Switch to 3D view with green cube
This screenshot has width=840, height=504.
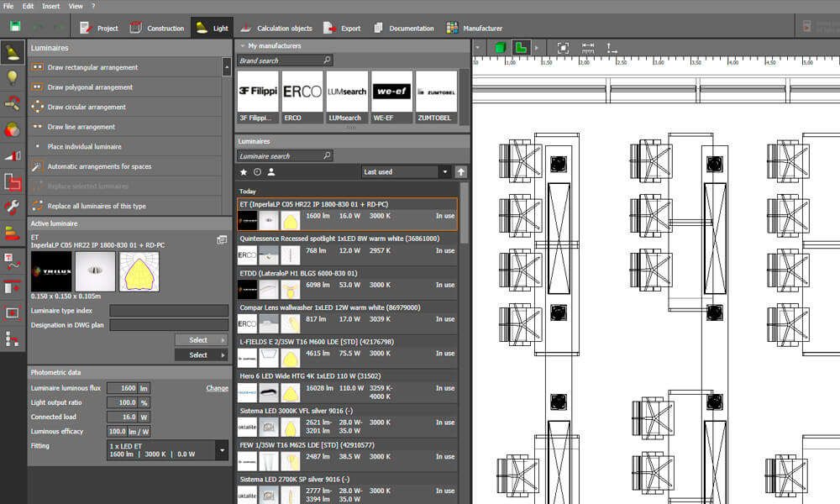[501, 48]
